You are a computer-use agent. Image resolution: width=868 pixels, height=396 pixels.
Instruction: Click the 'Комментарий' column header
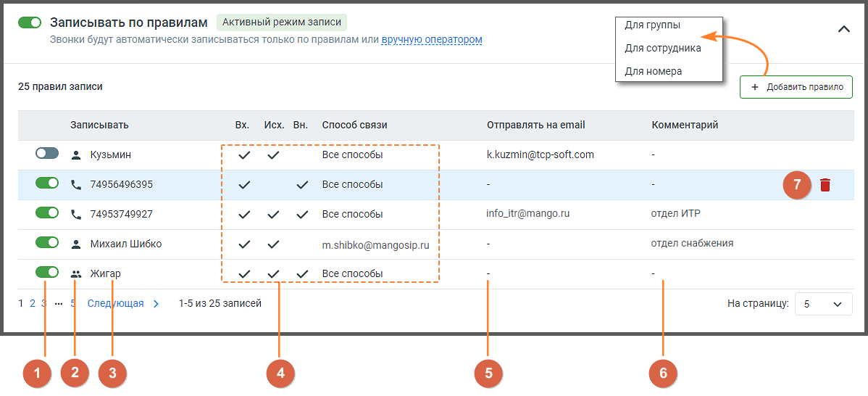[685, 125]
